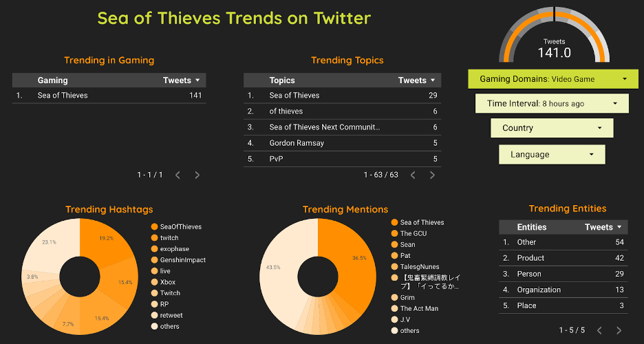The height and width of the screenshot is (344, 644).
Task: Go to next page in Trending Gaming table
Action: (197, 175)
